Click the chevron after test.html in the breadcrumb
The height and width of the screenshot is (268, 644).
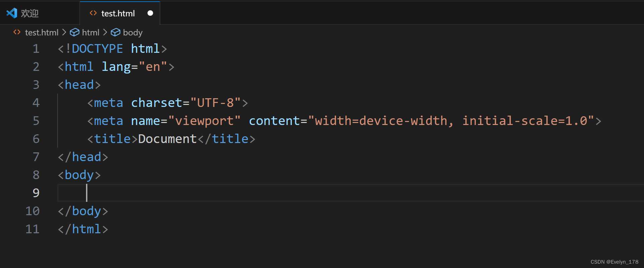(64, 32)
